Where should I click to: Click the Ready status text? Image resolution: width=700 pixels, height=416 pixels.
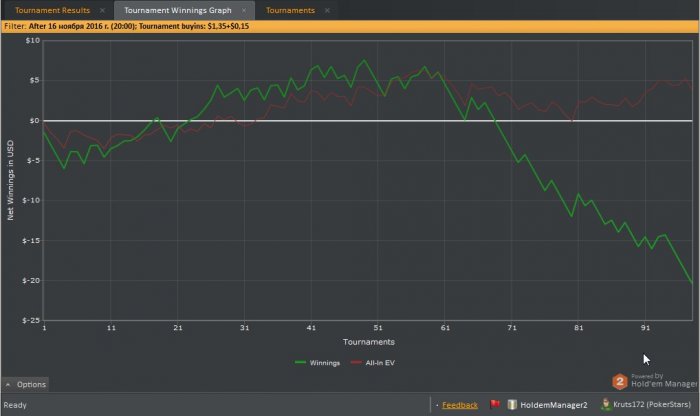coord(15,405)
